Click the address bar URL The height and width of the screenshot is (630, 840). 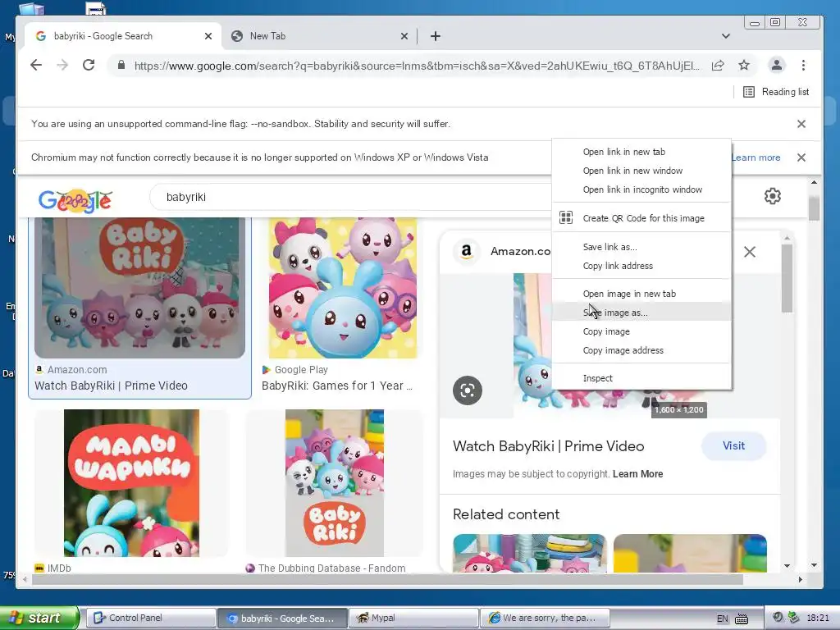tap(417, 66)
